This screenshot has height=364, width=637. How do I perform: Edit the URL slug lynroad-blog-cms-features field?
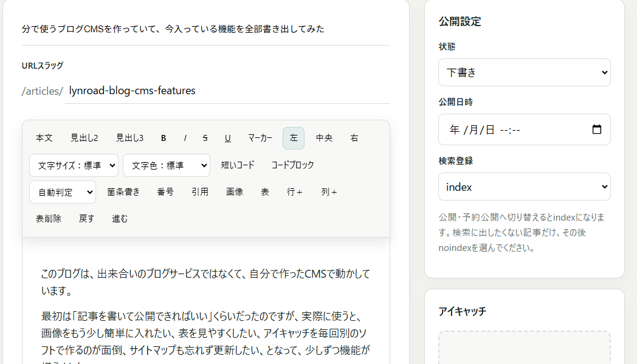coord(227,91)
